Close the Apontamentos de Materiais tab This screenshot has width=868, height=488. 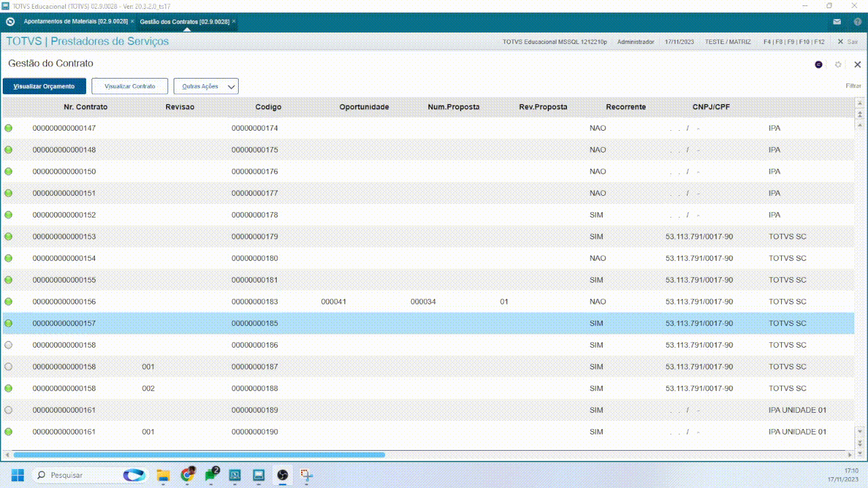(132, 22)
